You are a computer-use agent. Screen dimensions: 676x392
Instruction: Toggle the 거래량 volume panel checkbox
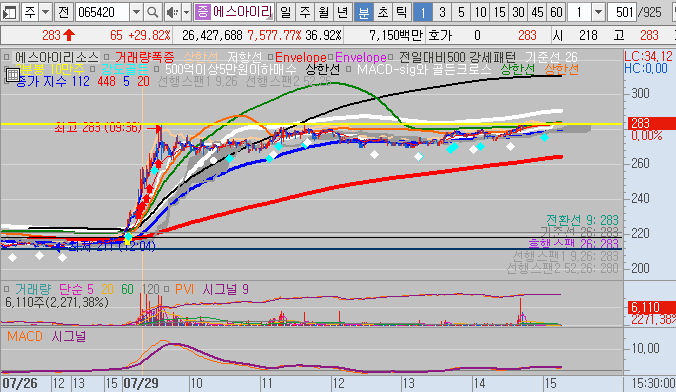coord(6,289)
